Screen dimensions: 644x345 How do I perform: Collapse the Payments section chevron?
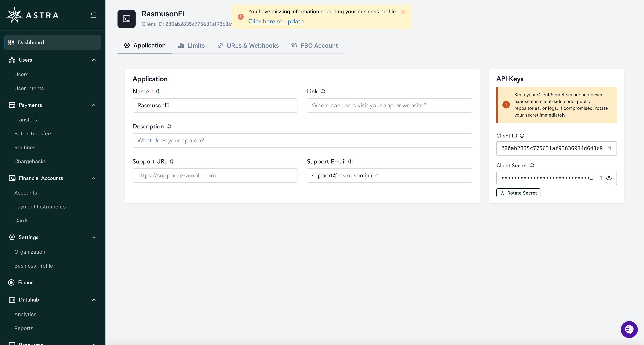pyautogui.click(x=94, y=105)
